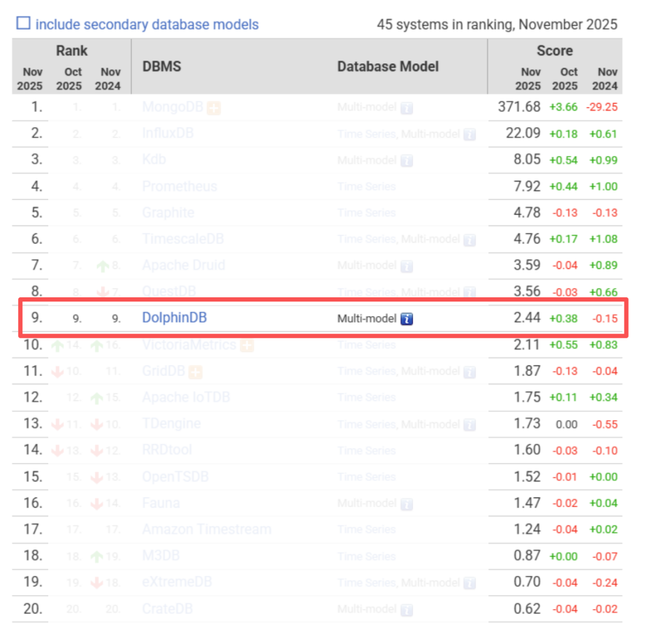
Task: Click the info icon in the MongoDB row
Action: coord(406,108)
